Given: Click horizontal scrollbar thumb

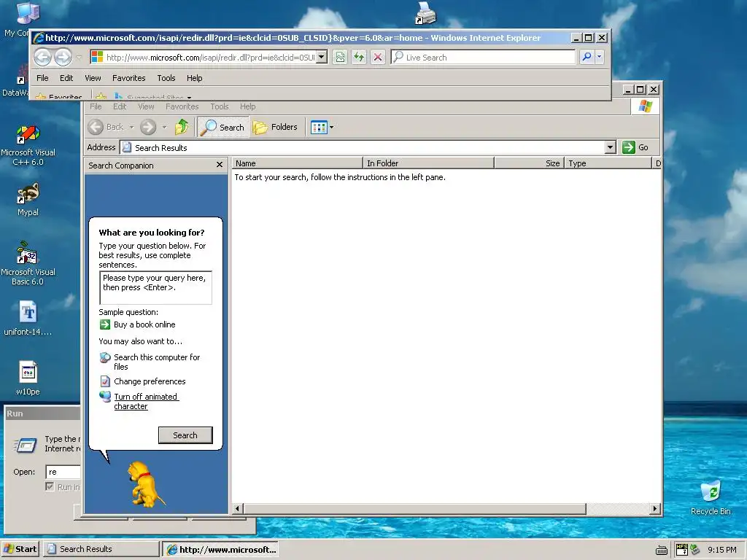Looking at the screenshot, I should coord(415,508).
